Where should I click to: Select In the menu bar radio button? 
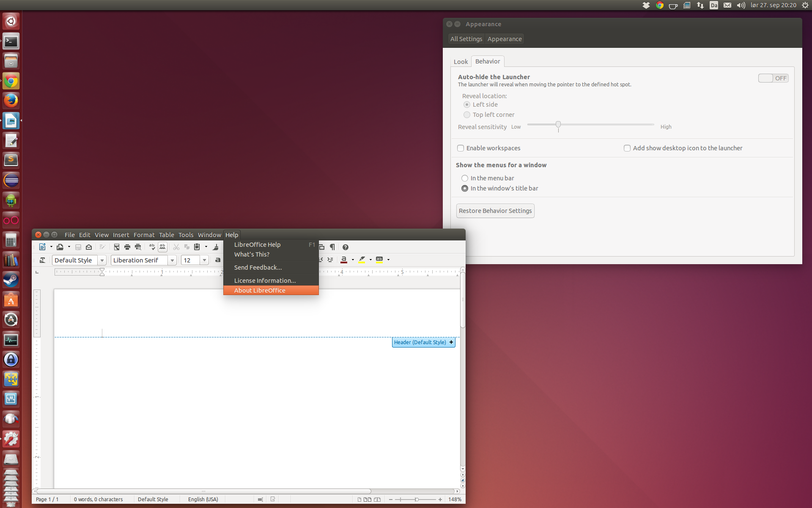click(464, 178)
